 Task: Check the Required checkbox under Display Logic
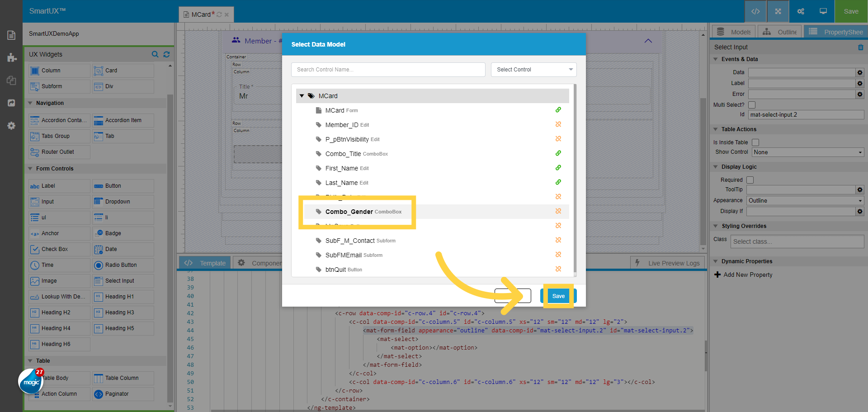(x=750, y=180)
